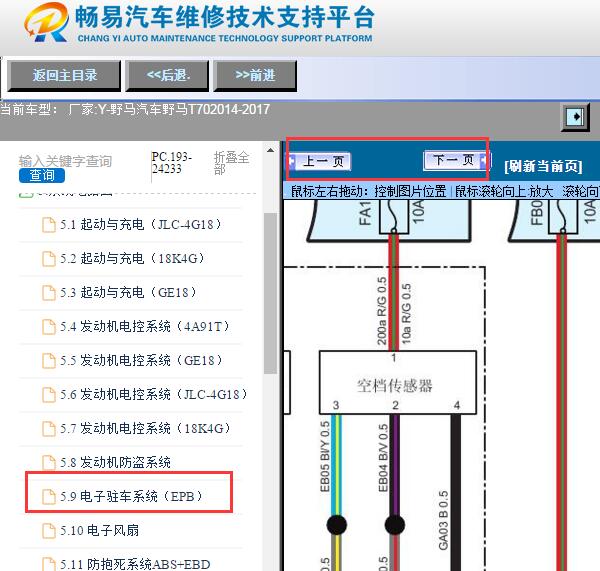This screenshot has height=571, width=600.
Task: Click wire label EB05 B/Y 0.5
Action: 325,456
